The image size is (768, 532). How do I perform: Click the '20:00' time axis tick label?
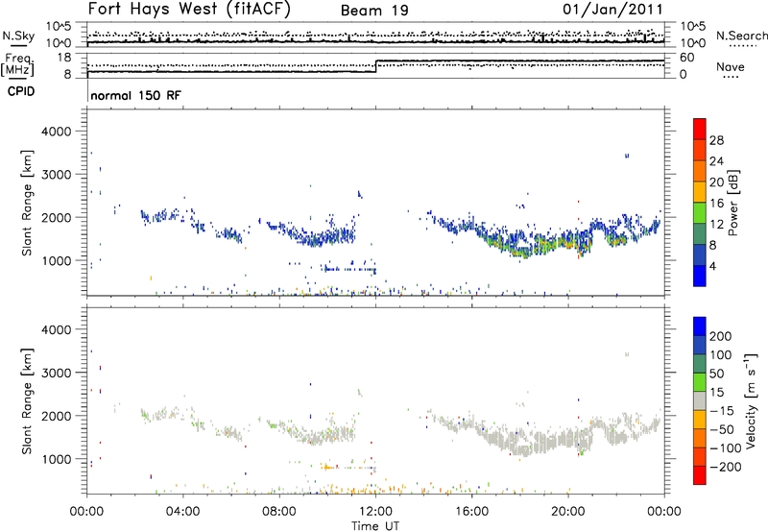point(567,512)
